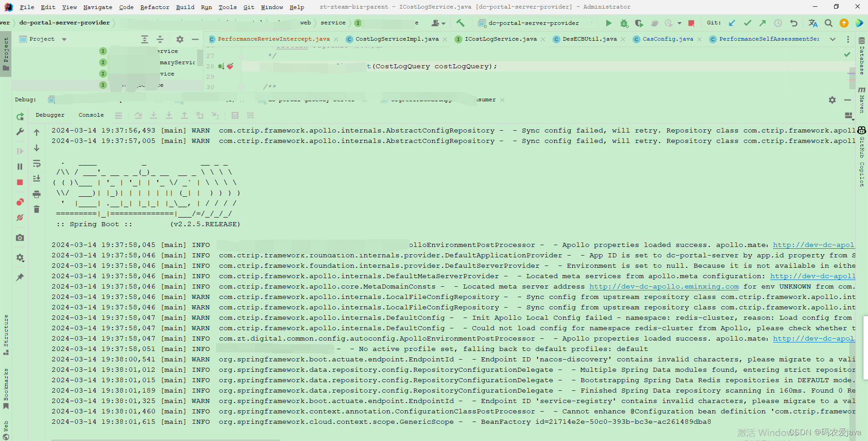
Task: Collapse all in Project panel
Action: (160, 39)
